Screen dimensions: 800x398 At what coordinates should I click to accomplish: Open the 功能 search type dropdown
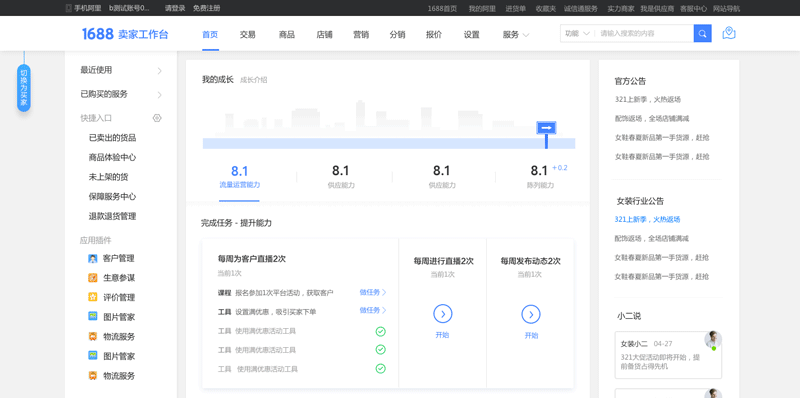tap(577, 34)
